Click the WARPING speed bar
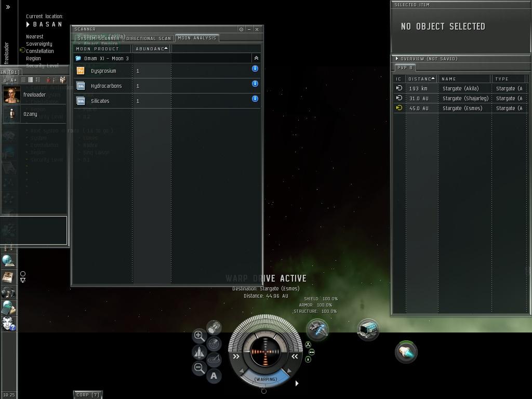This screenshot has width=532, height=399. (265, 379)
